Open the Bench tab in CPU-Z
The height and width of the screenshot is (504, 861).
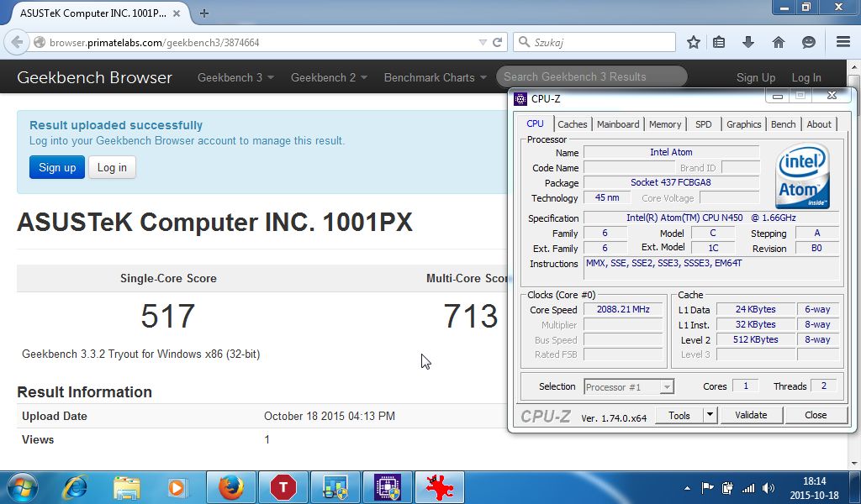coord(783,124)
